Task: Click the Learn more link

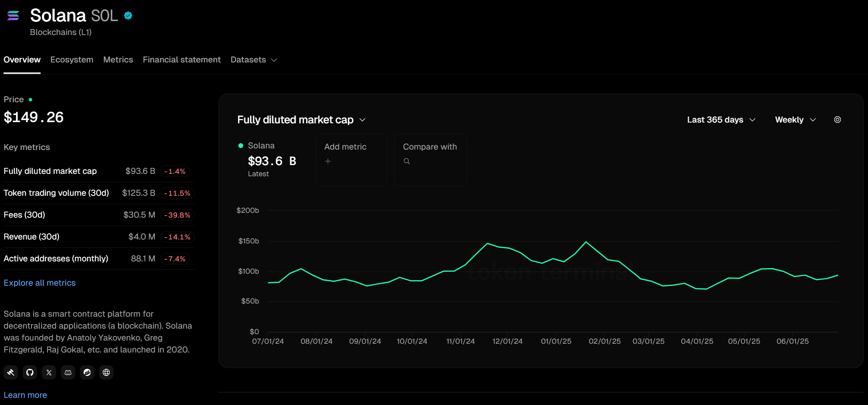Action: point(25,395)
